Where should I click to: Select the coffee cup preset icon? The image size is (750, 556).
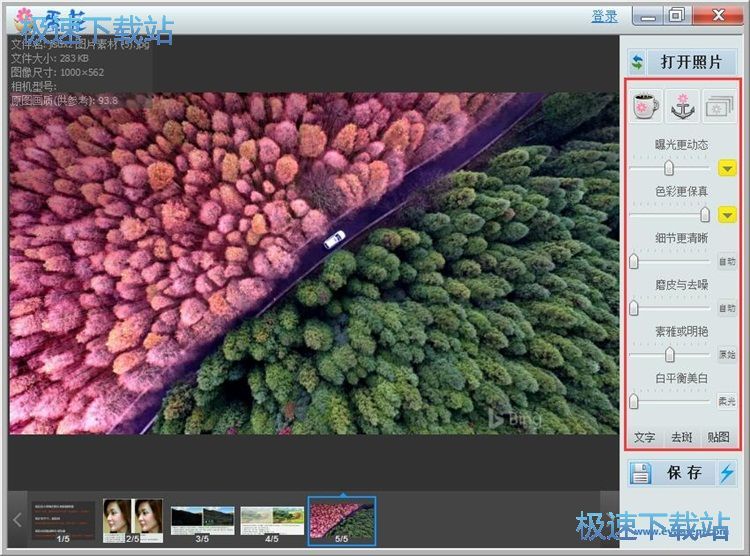[x=646, y=105]
